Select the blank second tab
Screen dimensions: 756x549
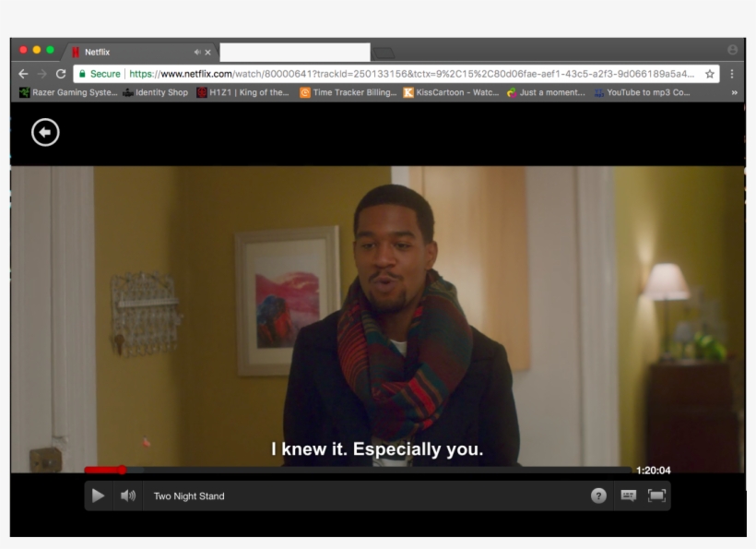tap(295, 52)
